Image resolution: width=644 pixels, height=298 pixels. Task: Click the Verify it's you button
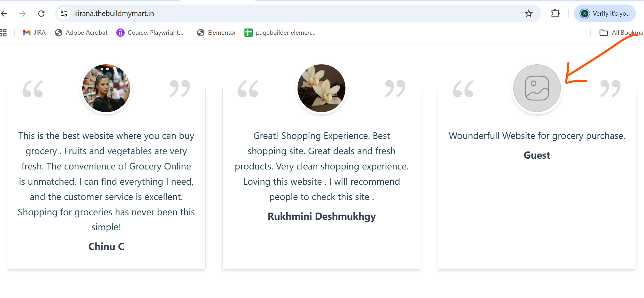click(605, 14)
